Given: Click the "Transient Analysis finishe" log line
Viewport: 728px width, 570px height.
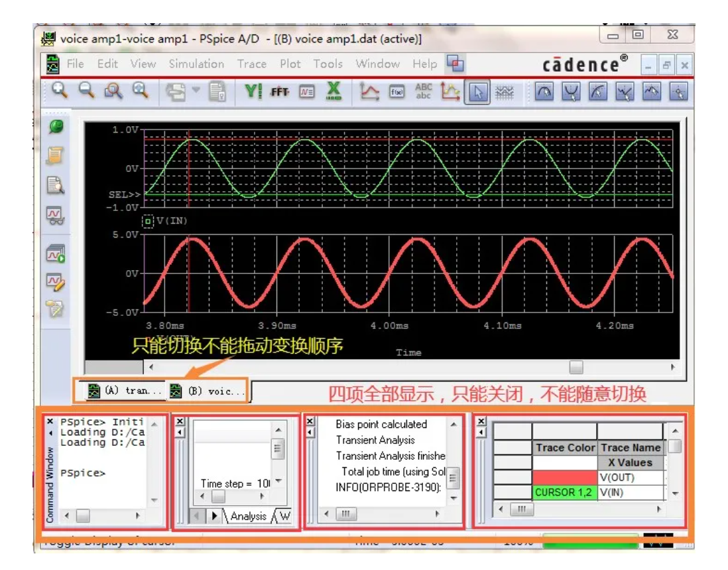Looking at the screenshot, I should 390,456.
